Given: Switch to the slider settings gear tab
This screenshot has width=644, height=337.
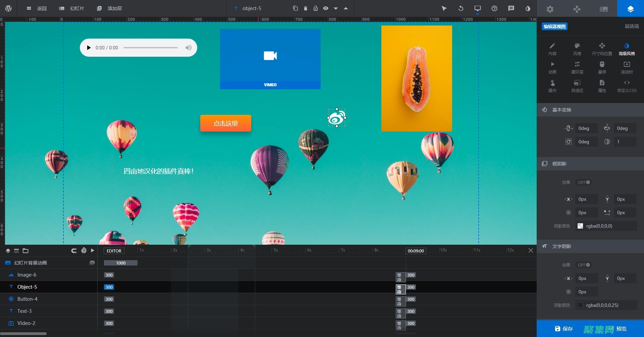Looking at the screenshot, I should (x=550, y=9).
